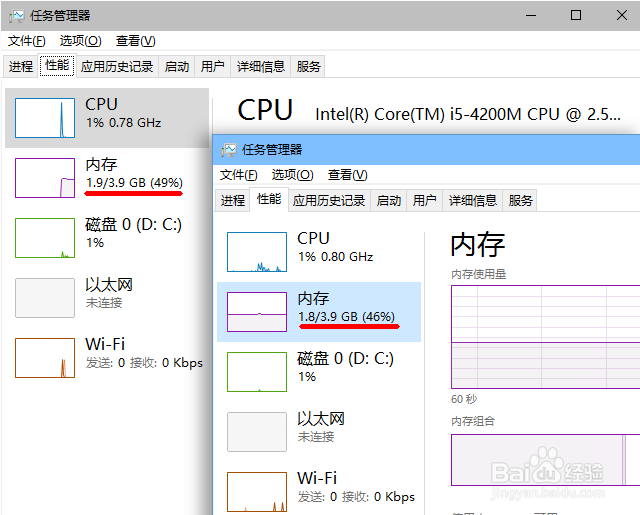The image size is (640, 515).
Task: Click the back window's Task Manager title icon
Action: (x=16, y=16)
